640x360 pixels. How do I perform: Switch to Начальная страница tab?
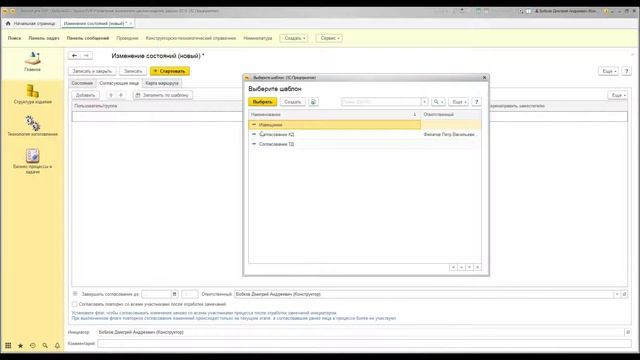[x=31, y=23]
